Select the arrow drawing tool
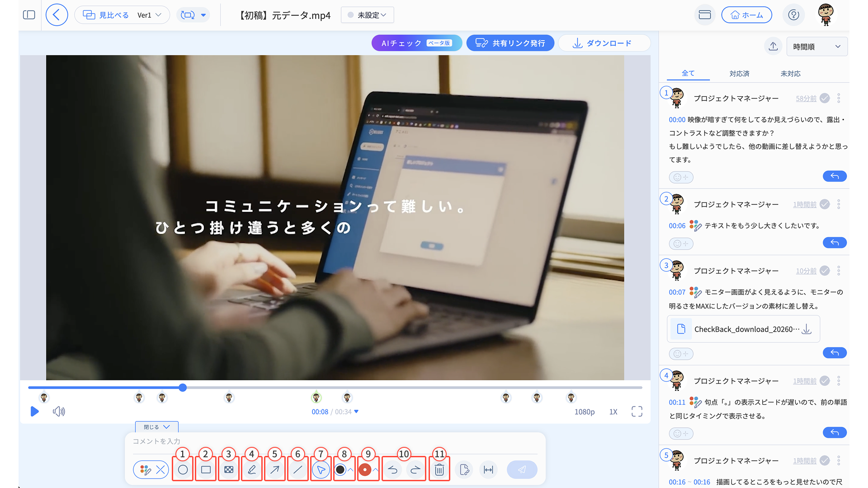 tap(274, 470)
